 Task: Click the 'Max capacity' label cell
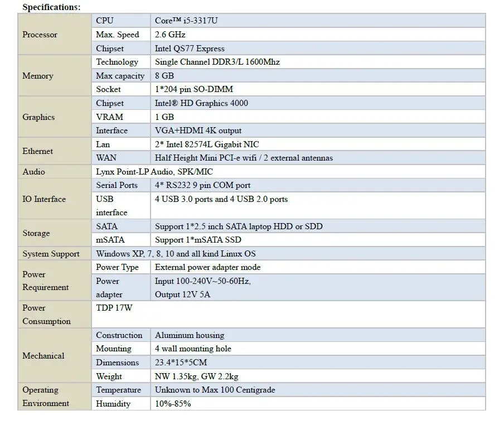(x=121, y=76)
